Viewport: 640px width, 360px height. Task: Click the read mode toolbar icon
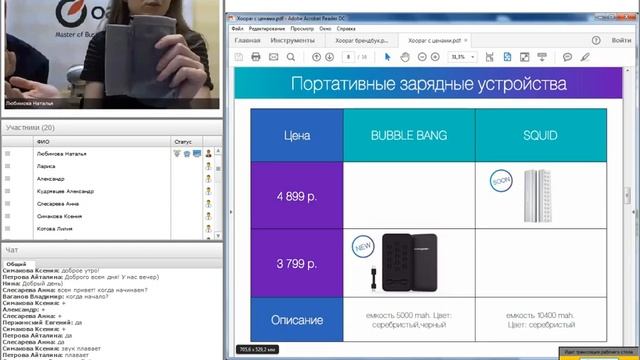point(542,57)
